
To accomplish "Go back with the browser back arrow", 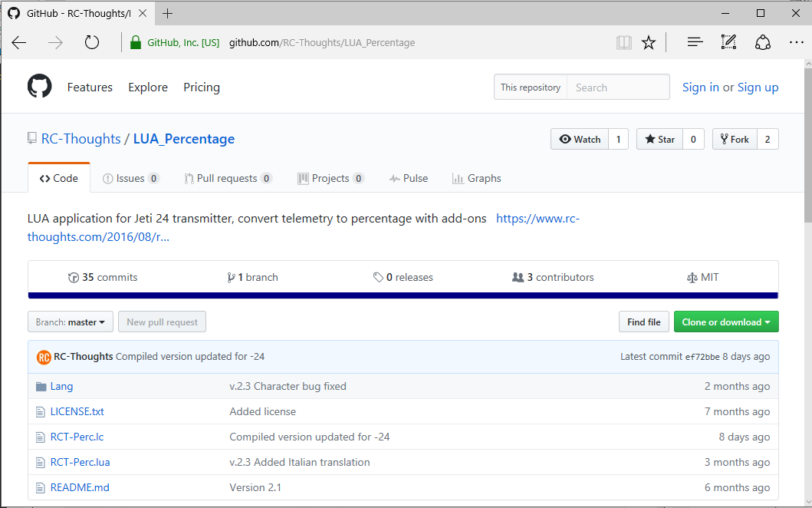I will [x=19, y=42].
